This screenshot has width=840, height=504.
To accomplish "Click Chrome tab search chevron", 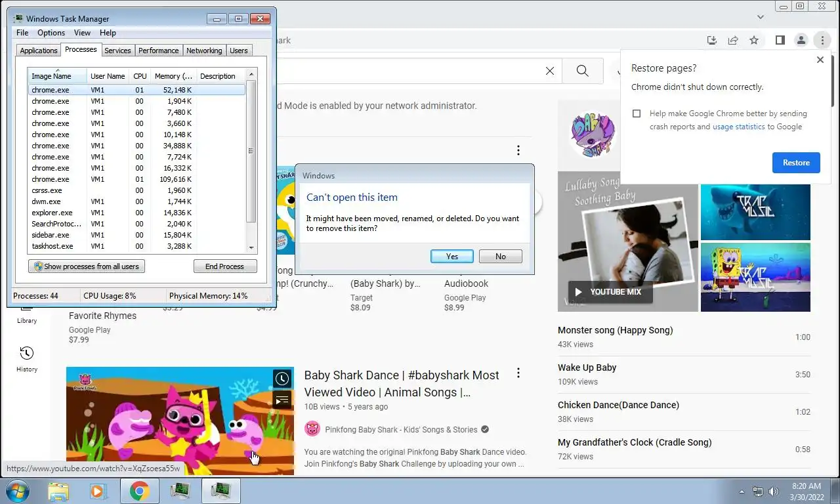I will 761,17.
